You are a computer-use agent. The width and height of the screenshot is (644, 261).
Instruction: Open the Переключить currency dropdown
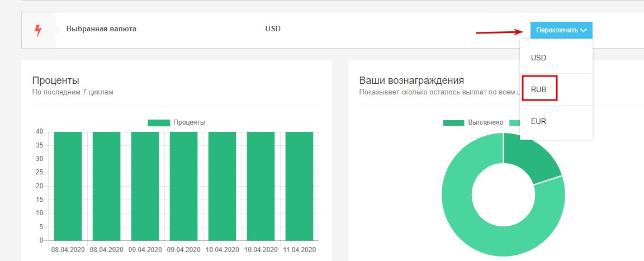pos(561,30)
